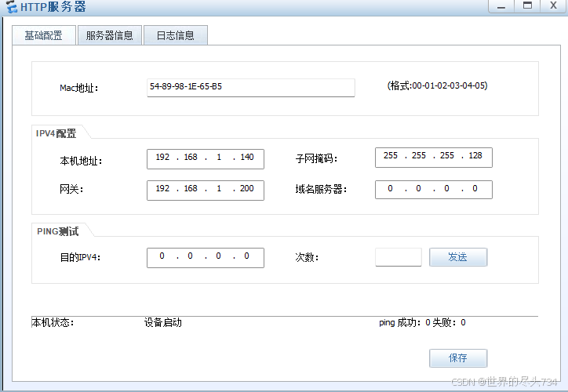Image resolution: width=568 pixels, height=392 pixels.
Task: Select first octet 192 of 本机地址
Action: (162, 157)
